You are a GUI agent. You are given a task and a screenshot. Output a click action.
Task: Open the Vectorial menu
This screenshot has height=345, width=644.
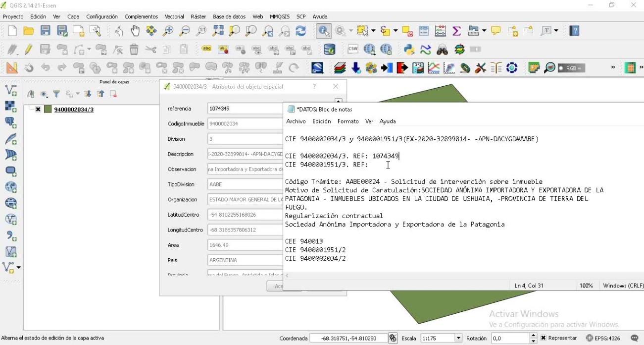(174, 16)
